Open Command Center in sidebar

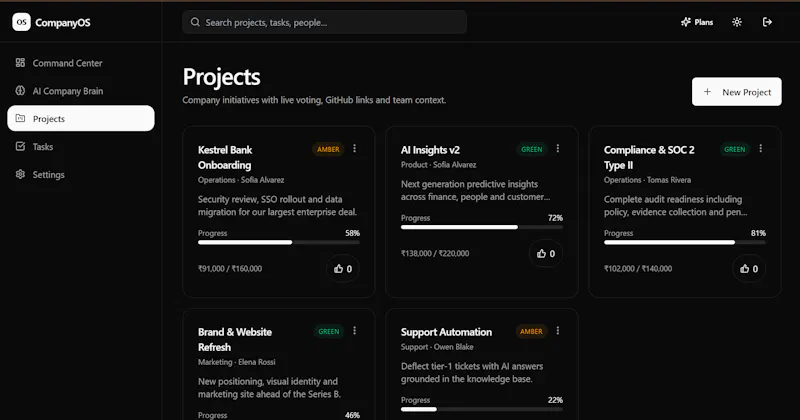click(81, 63)
